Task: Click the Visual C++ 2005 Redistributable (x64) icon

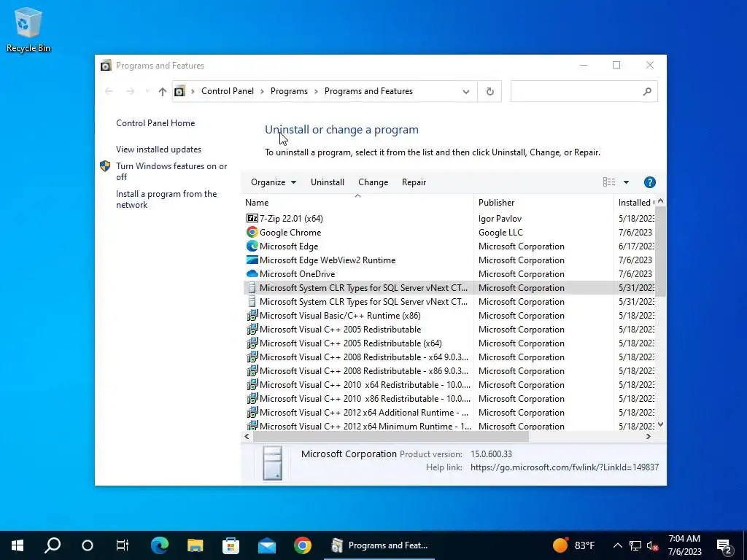Action: [x=252, y=343]
